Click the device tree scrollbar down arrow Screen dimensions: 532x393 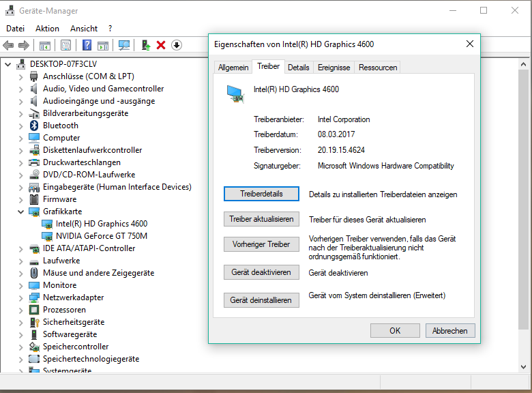pos(523,367)
